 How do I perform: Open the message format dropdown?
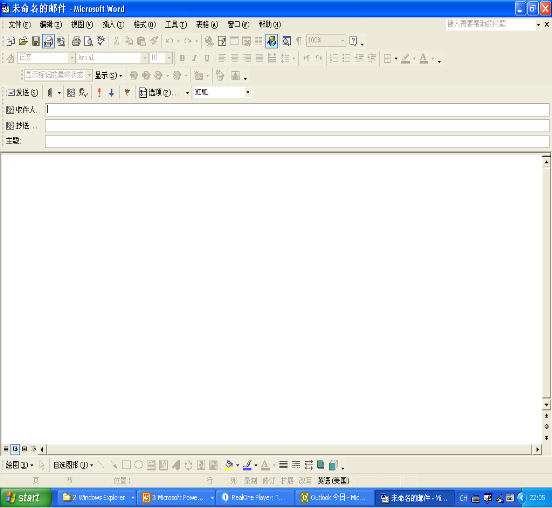click(222, 92)
